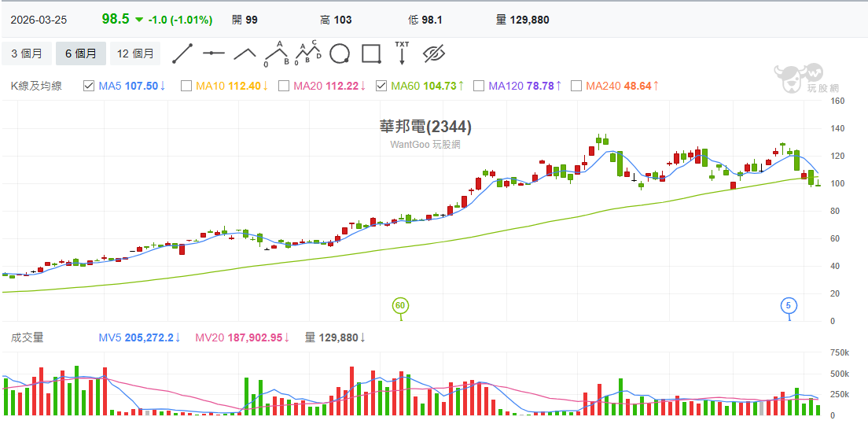Enable the MA20 moving average checkbox
This screenshot has width=868, height=424.
coord(284,86)
